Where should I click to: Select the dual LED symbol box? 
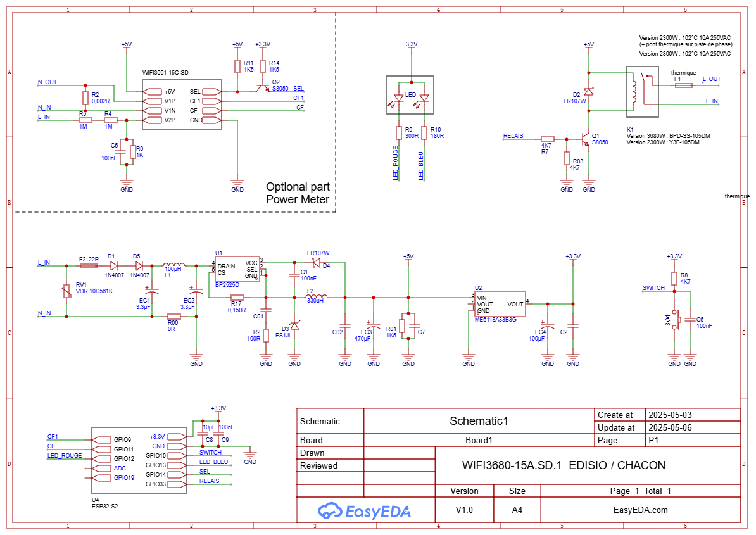point(410,95)
